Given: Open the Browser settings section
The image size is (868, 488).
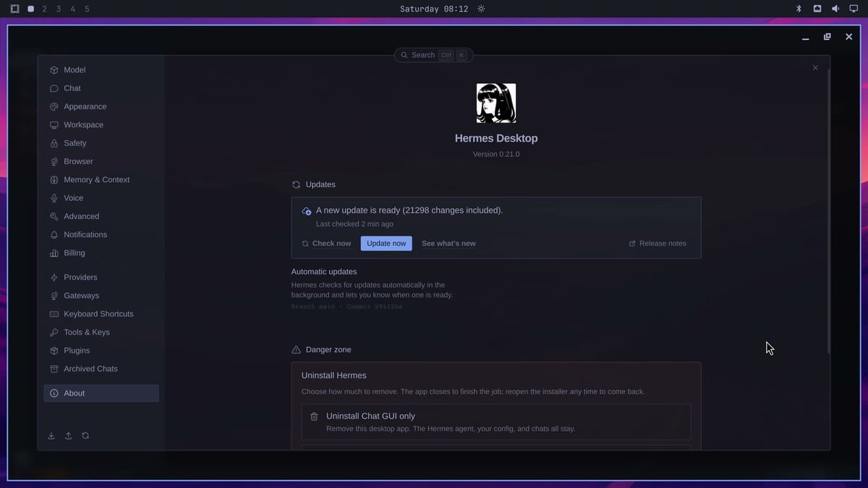Looking at the screenshot, I should pos(101,161).
